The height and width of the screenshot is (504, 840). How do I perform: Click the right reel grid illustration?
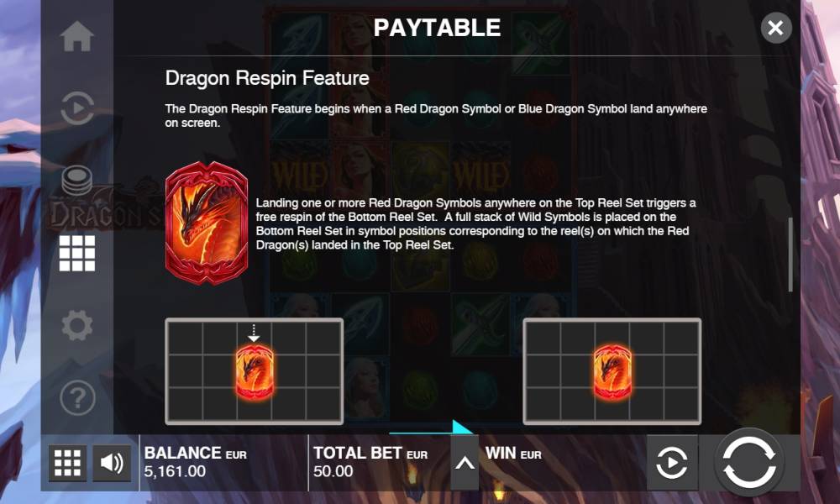pos(612,371)
